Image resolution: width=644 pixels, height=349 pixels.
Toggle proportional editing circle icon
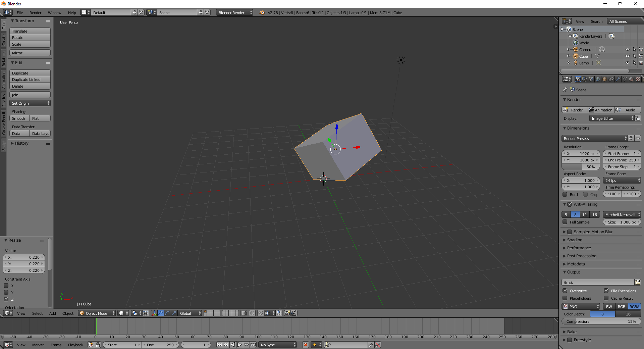tap(252, 313)
